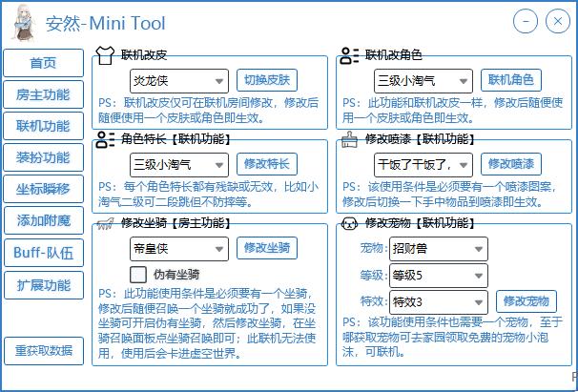
Task: Click the anime girl avatar logo
Action: pos(25,23)
